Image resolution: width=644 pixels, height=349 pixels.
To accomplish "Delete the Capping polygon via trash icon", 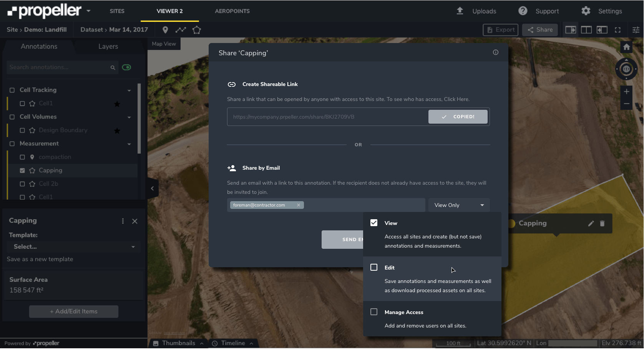I will pos(602,223).
